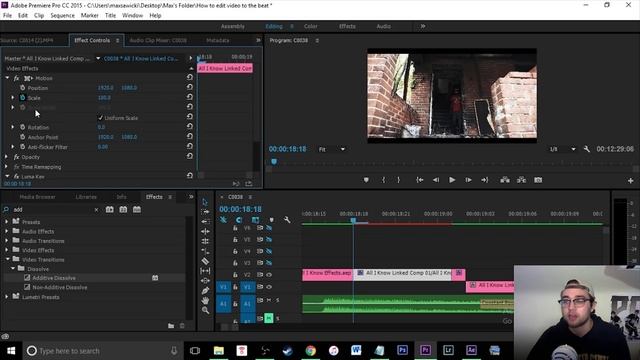Go to Out point in the program monitor
Screen dimensions: 640x360
(x=484, y=180)
